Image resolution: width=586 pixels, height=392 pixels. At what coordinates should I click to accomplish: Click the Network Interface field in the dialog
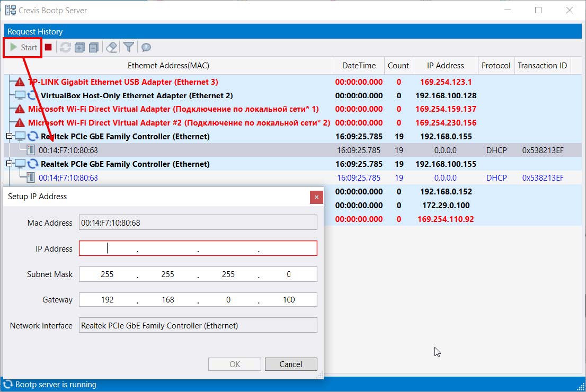pyautogui.click(x=198, y=325)
